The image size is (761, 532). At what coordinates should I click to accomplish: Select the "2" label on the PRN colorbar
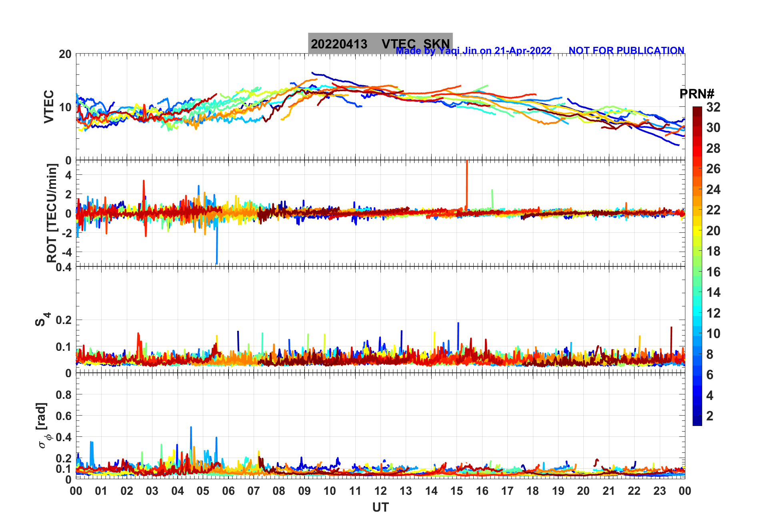[710, 416]
